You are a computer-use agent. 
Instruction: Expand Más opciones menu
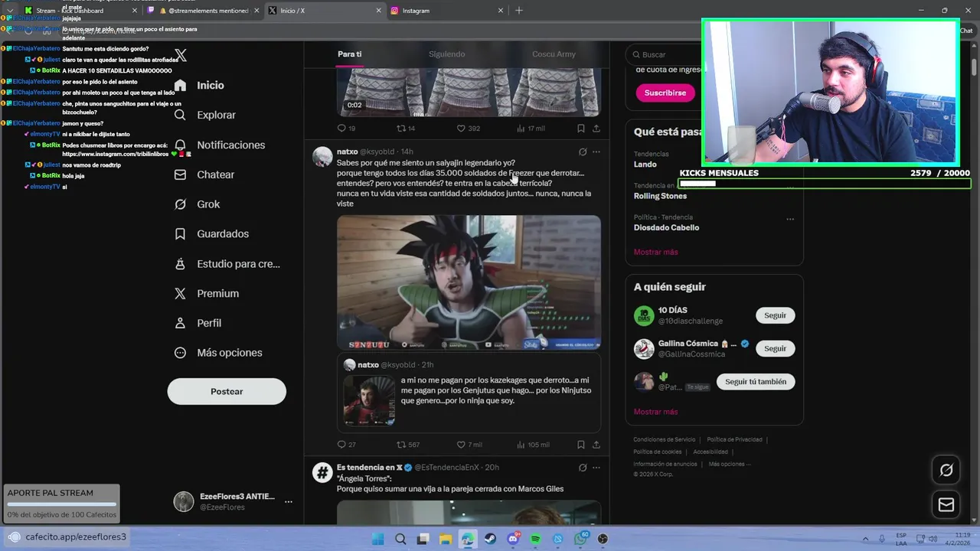pos(218,353)
